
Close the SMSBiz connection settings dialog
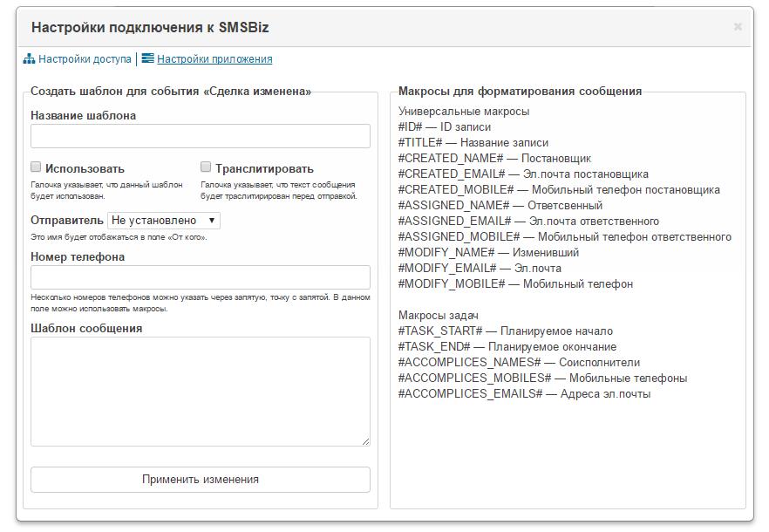click(x=738, y=27)
